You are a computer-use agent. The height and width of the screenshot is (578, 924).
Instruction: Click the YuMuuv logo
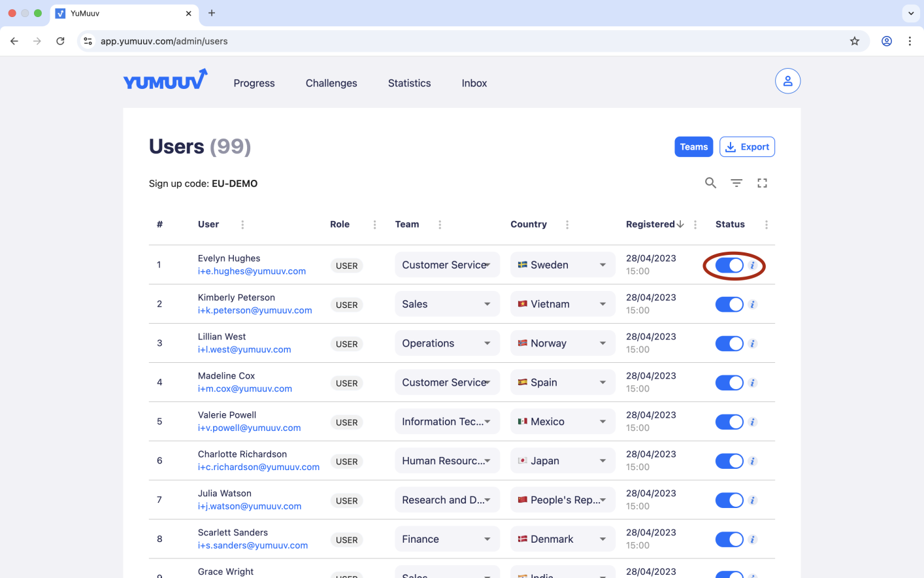(165, 80)
